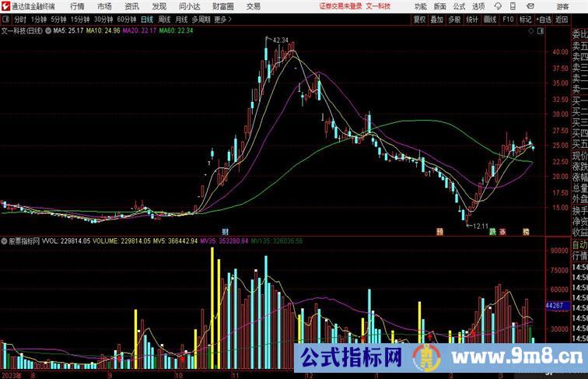Open the 财富圈 menu
Image resolution: width=588 pixels, height=379 pixels.
coord(222,6)
